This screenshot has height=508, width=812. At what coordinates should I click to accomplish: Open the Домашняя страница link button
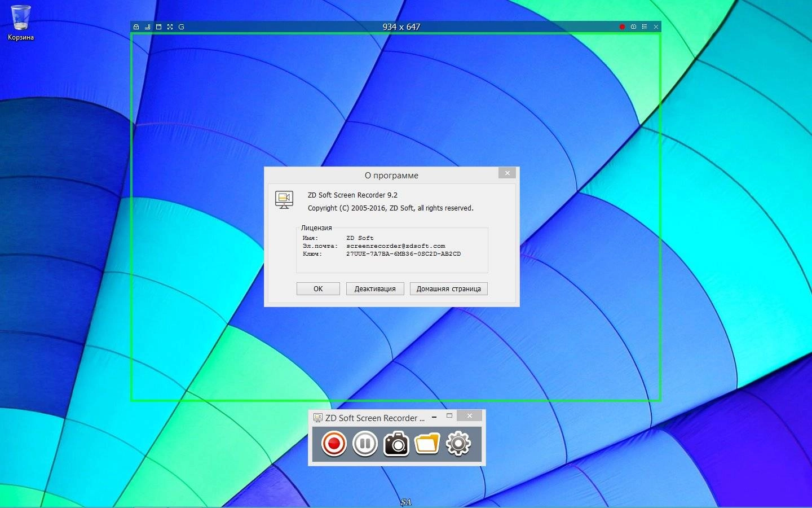(449, 288)
